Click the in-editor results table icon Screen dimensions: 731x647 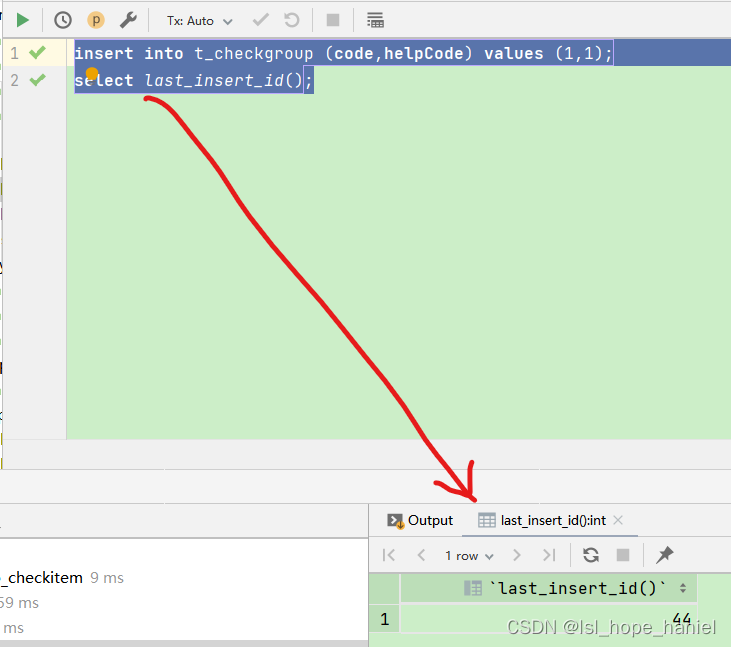pyautogui.click(x=375, y=20)
